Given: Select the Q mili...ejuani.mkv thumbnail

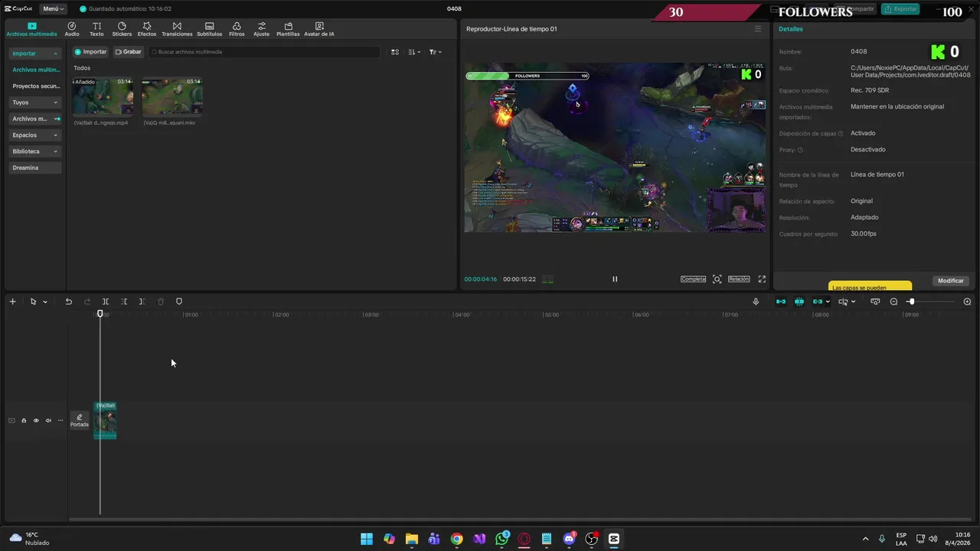Looking at the screenshot, I should coord(171,96).
